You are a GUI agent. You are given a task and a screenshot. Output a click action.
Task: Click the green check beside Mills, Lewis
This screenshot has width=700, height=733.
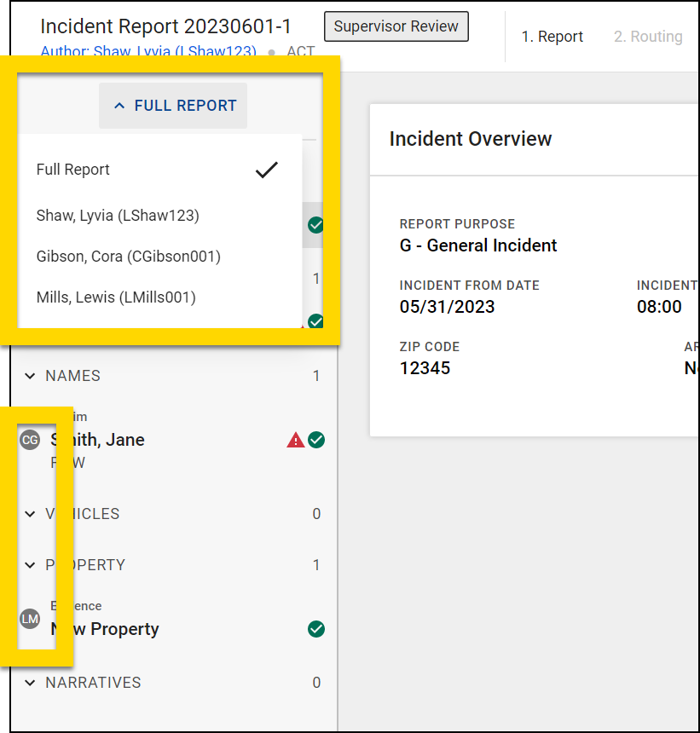click(x=315, y=321)
